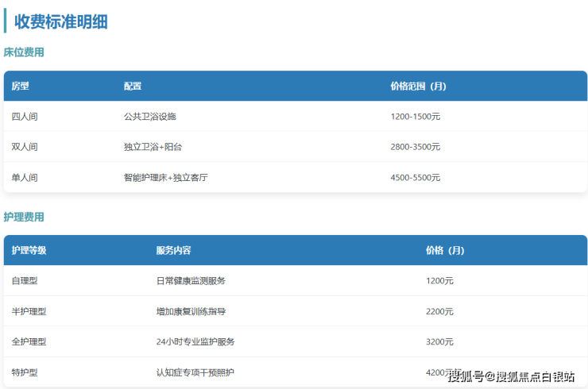Screen dimensions: 588x389
Task: Select the 24小时专业监护服务 cell
Action: point(195,341)
